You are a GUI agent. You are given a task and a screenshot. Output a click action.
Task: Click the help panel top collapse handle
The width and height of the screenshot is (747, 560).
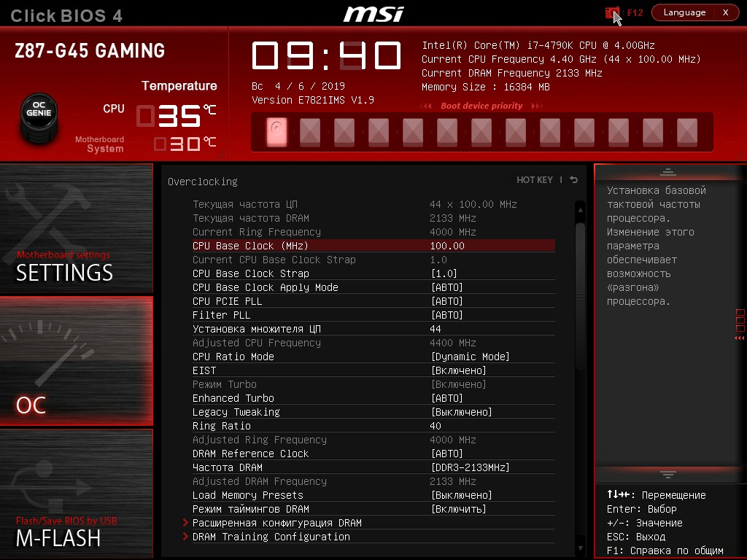(x=668, y=172)
